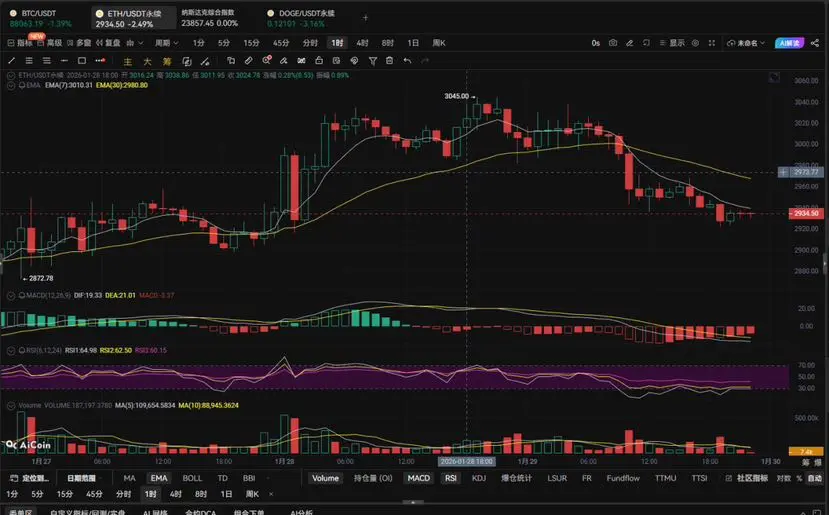The width and height of the screenshot is (829, 515).
Task: Select bottom row 45分 timeframe
Action: [x=94, y=494]
